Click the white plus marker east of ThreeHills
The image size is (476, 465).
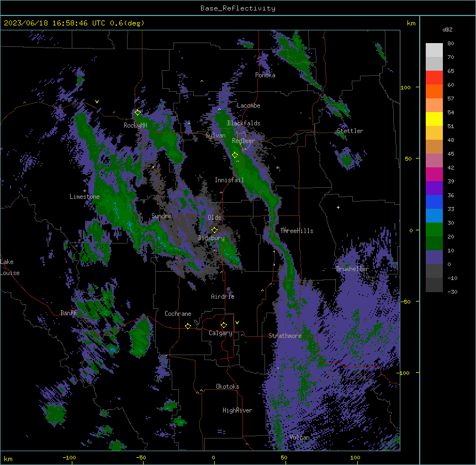click(338, 207)
